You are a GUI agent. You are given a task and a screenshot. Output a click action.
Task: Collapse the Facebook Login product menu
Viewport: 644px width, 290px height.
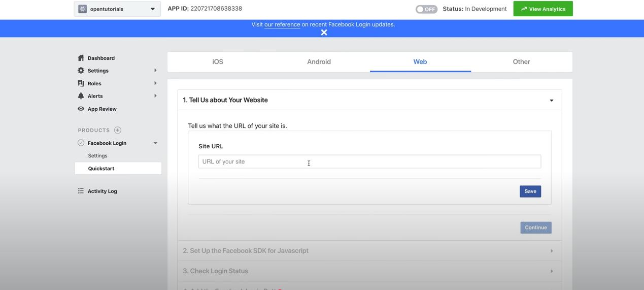point(155,143)
